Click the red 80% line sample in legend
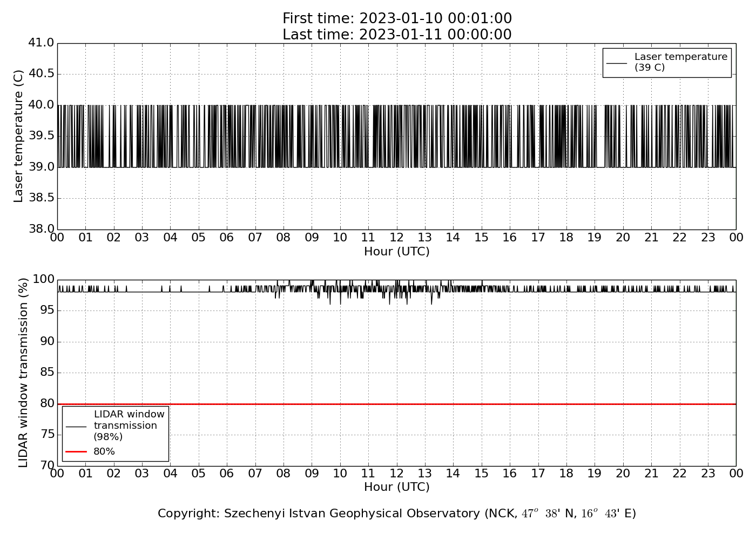 pyautogui.click(x=76, y=451)
